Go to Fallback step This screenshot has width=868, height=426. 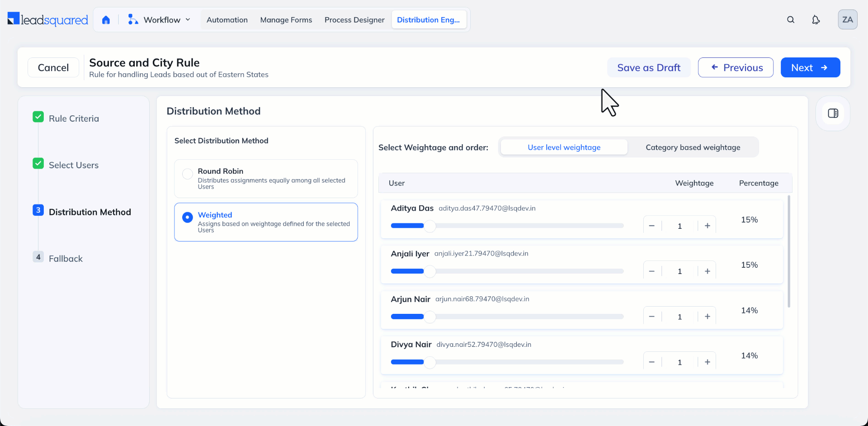[x=66, y=259]
